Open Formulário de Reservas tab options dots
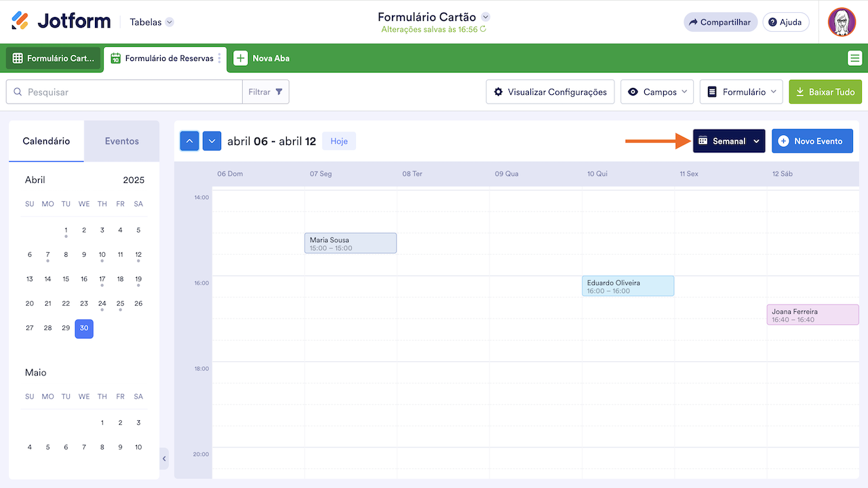This screenshot has width=868, height=488. (x=219, y=58)
